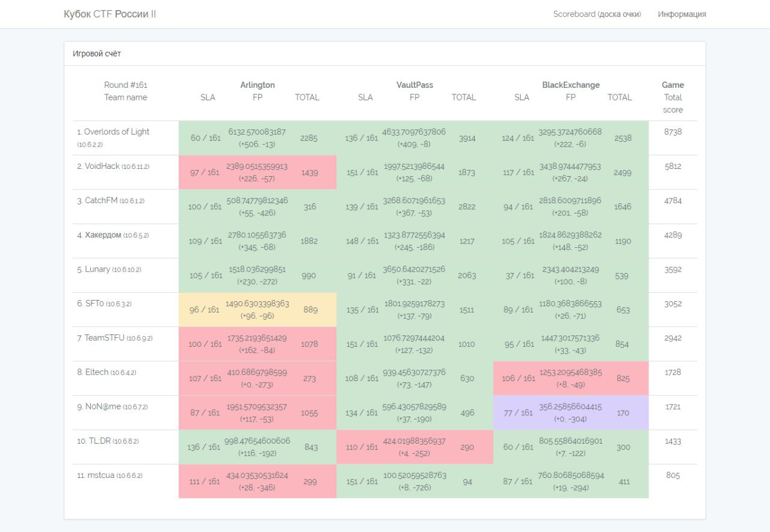This screenshot has width=770, height=532.
Task: Click the Game Total score header
Action: (673, 97)
